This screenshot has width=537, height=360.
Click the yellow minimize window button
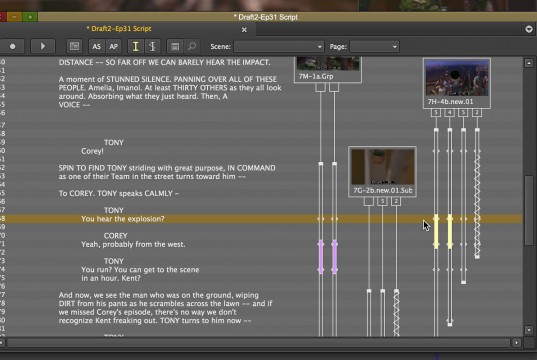point(14,17)
